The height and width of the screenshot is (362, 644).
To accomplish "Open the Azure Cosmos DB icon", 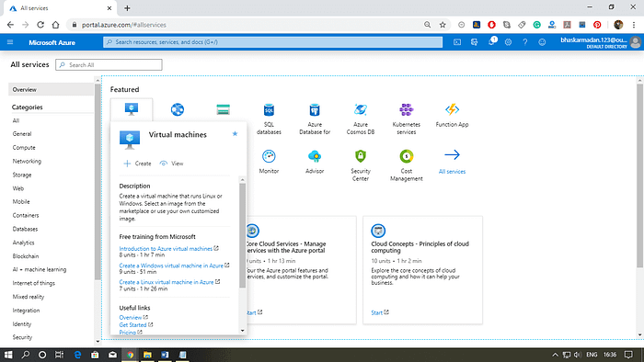I will click(x=361, y=110).
